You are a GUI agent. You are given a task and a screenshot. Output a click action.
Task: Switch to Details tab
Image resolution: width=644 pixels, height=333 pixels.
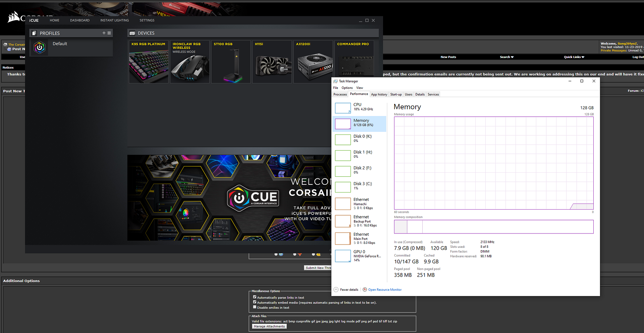(420, 95)
